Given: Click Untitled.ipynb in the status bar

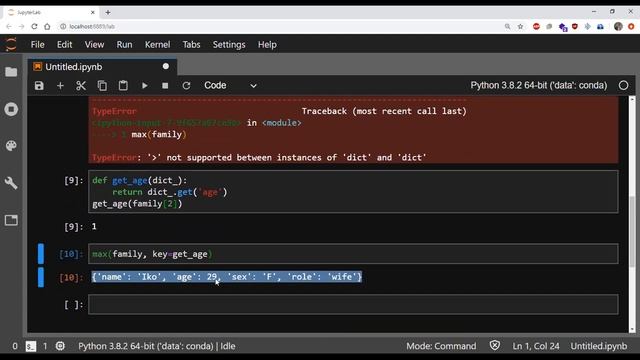Looking at the screenshot, I should (x=599, y=346).
